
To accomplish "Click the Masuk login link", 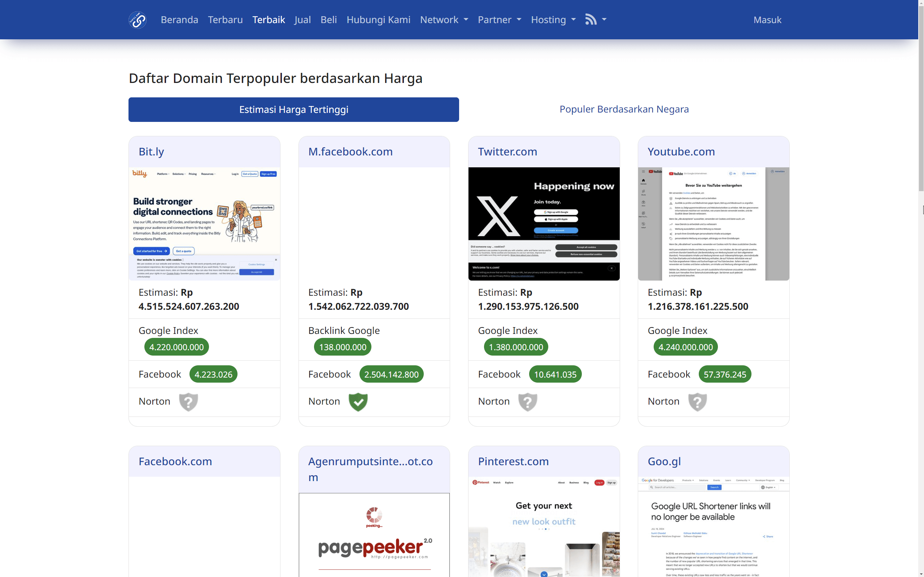I will 767,19.
